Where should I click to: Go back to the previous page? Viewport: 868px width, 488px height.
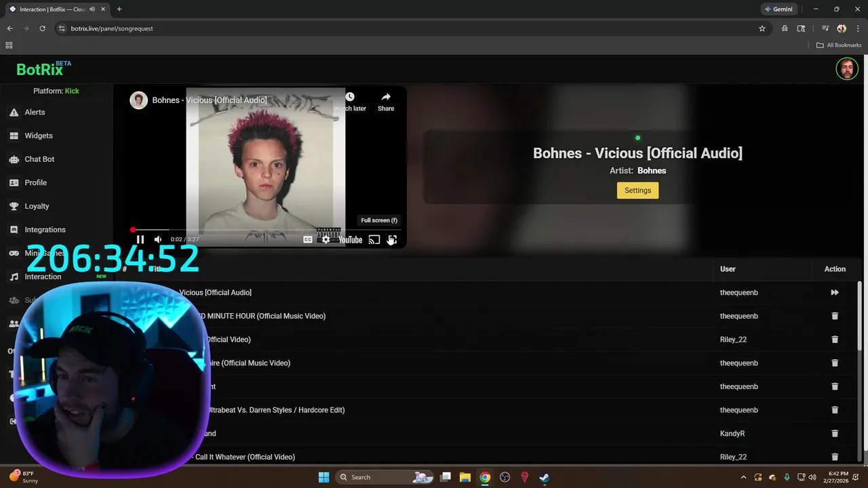9,28
